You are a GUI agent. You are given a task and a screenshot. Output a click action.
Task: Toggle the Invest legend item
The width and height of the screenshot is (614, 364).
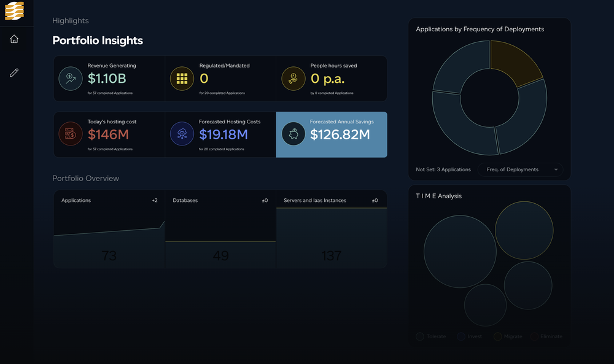tap(470, 336)
